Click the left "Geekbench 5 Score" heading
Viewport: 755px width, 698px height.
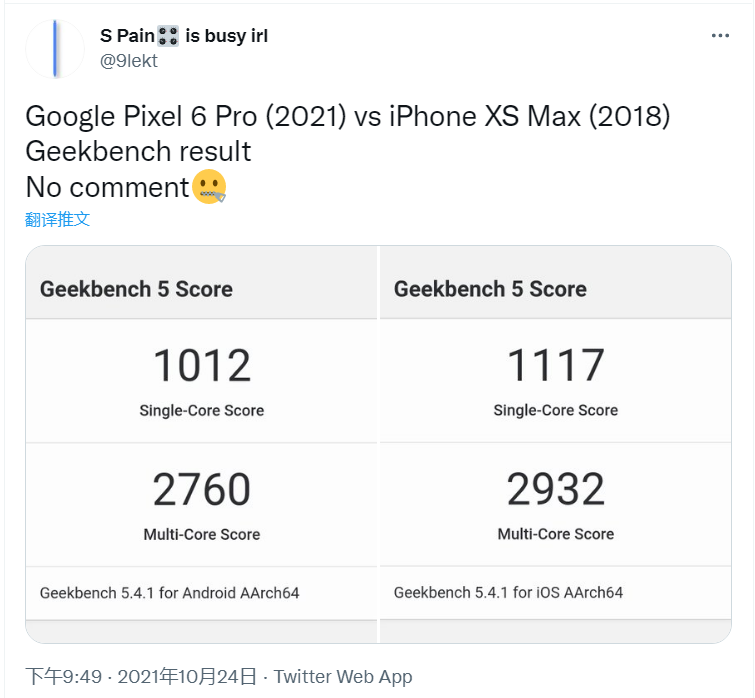(136, 289)
